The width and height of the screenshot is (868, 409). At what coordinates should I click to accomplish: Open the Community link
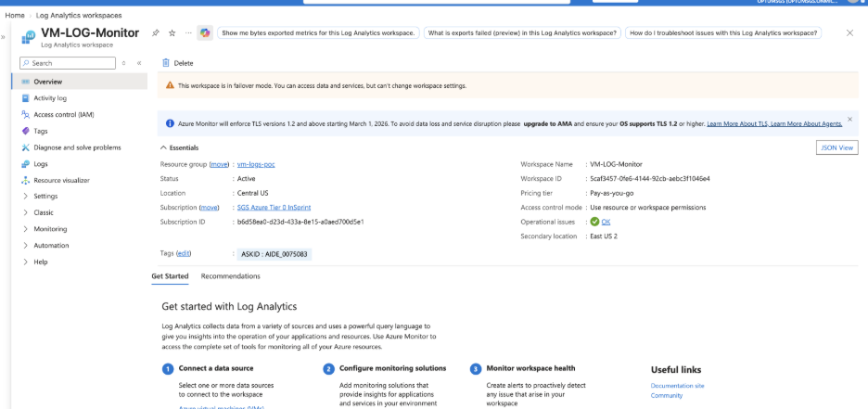(667, 396)
